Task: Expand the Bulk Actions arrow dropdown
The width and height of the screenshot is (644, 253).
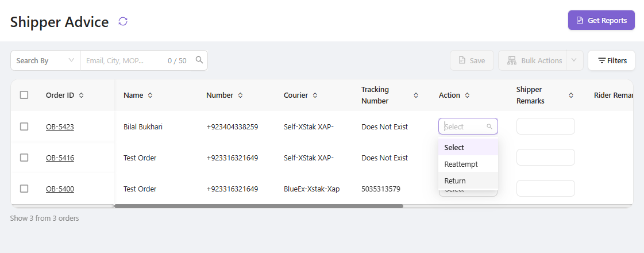Action: [x=574, y=60]
